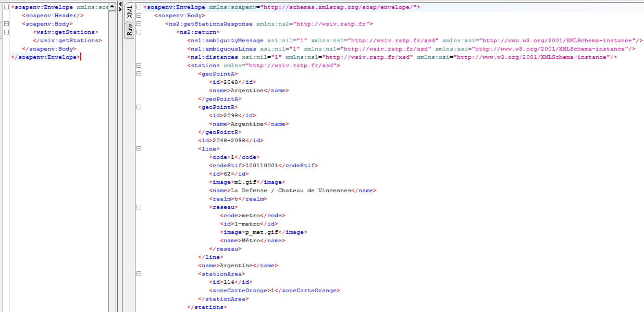
Task: Collapse the stations element
Action: 139,66
